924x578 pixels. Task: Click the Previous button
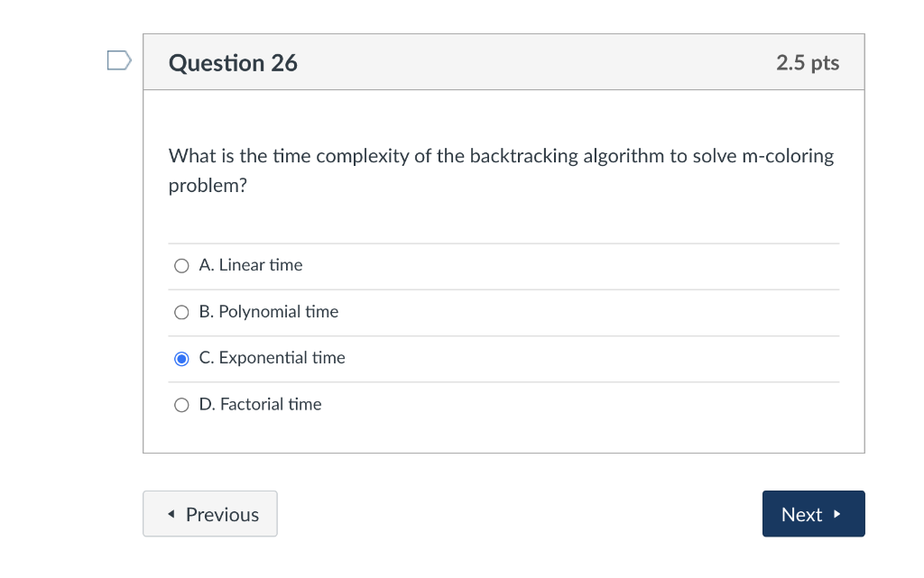[x=209, y=513]
